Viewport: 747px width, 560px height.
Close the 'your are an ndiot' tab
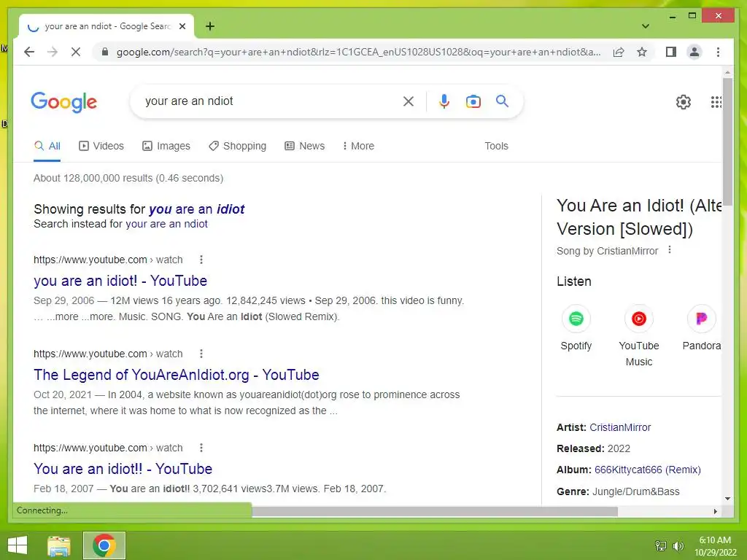pos(182,26)
